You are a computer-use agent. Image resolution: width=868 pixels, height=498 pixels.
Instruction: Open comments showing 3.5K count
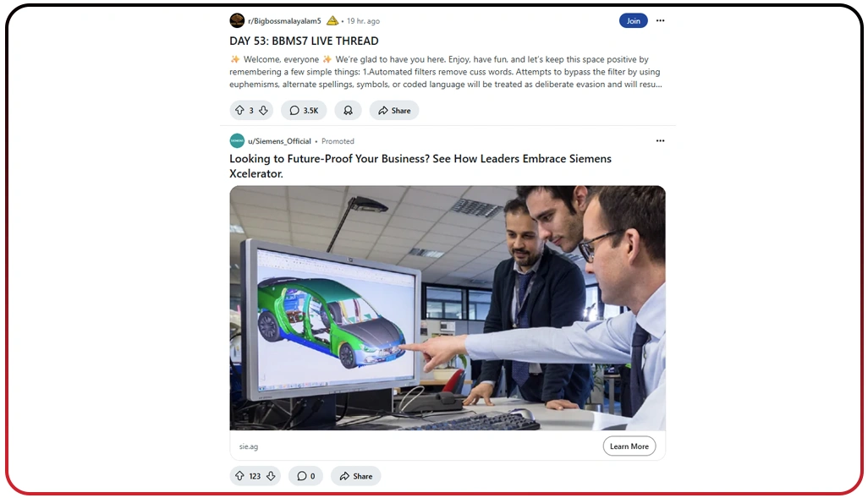pyautogui.click(x=304, y=110)
